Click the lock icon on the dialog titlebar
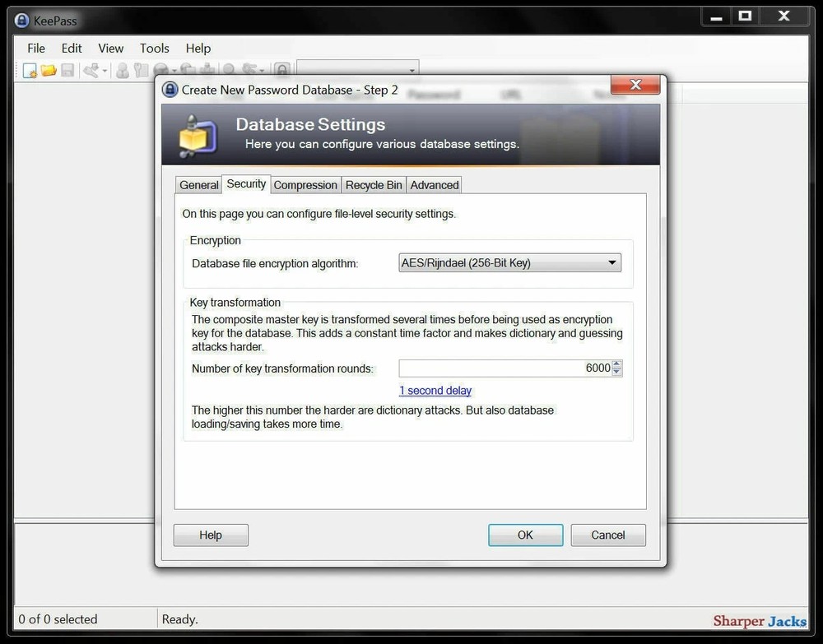This screenshot has height=644, width=823. coord(170,90)
